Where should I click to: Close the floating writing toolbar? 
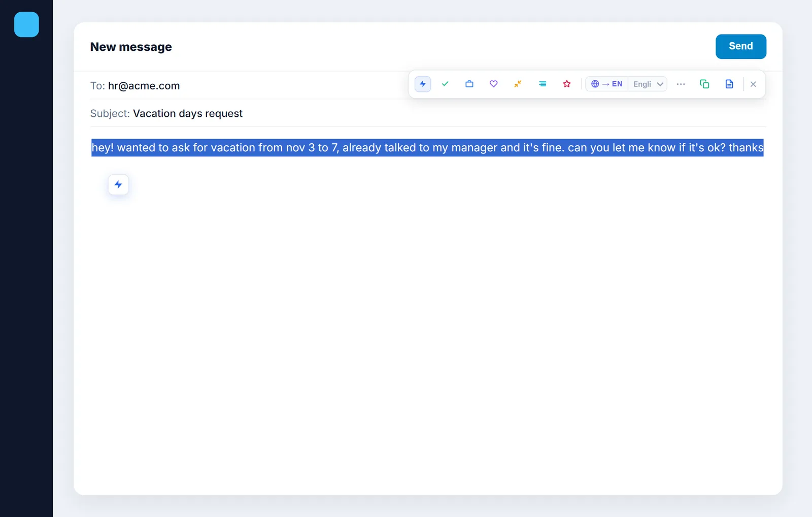click(x=753, y=84)
